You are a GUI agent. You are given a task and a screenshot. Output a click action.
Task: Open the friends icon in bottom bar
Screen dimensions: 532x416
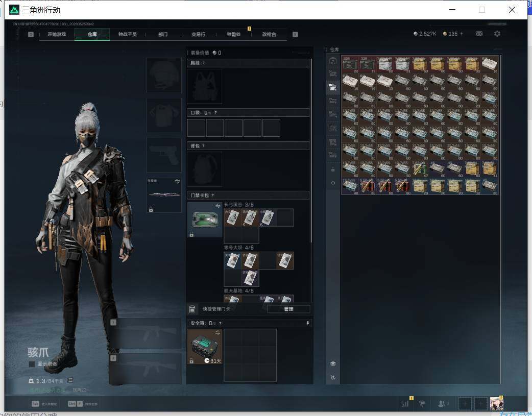(443, 404)
